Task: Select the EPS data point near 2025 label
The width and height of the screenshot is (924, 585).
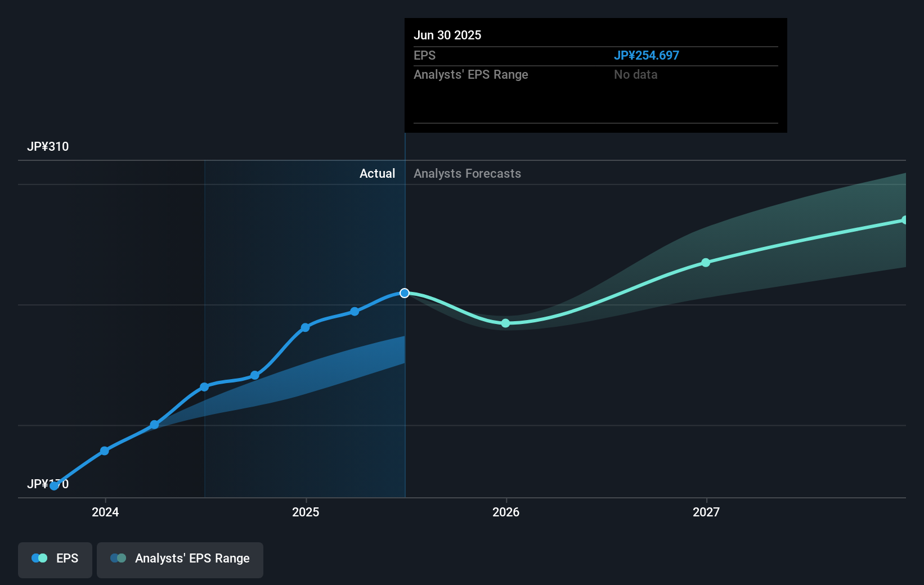Action: 304,327
